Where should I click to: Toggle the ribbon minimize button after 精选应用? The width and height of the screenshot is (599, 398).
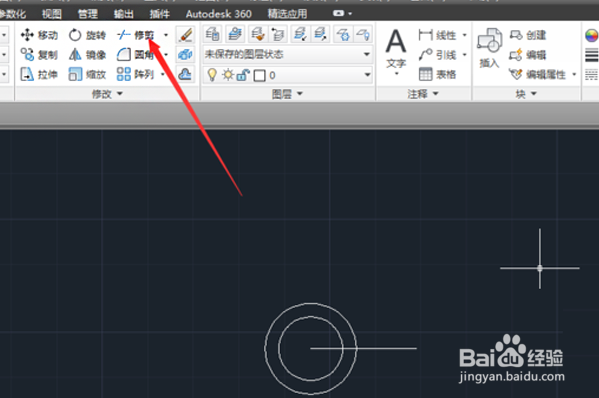[338, 13]
